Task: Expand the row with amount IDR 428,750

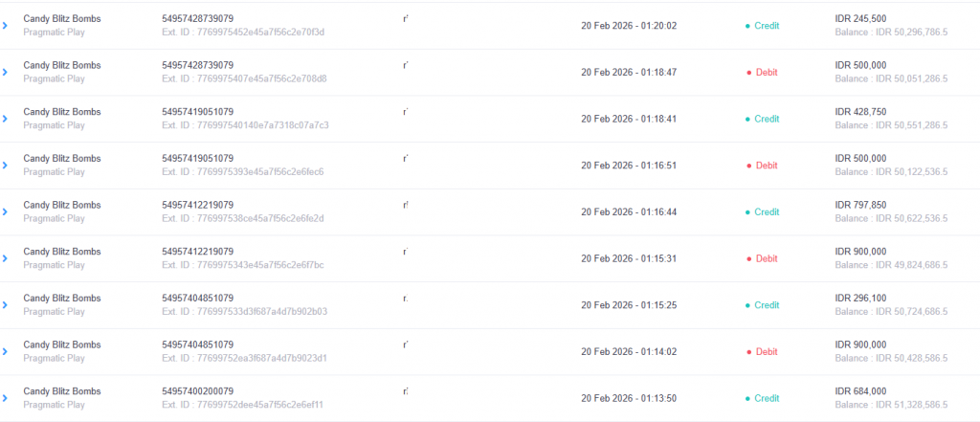Action: pos(5,119)
